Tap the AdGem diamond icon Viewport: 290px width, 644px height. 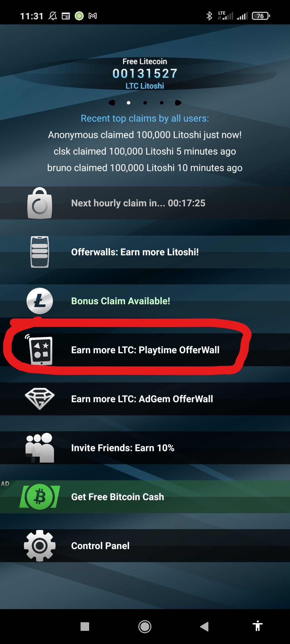point(40,399)
